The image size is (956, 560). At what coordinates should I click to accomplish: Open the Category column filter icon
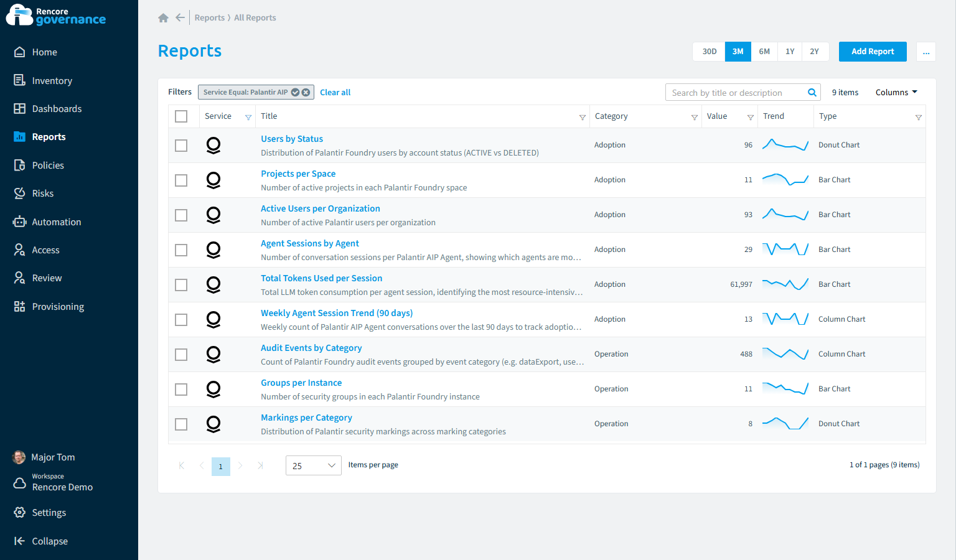695,117
